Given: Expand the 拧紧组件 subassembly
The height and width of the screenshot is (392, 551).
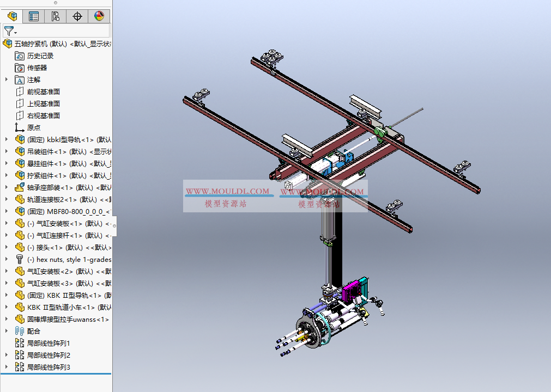Looking at the screenshot, I should pos(7,175).
